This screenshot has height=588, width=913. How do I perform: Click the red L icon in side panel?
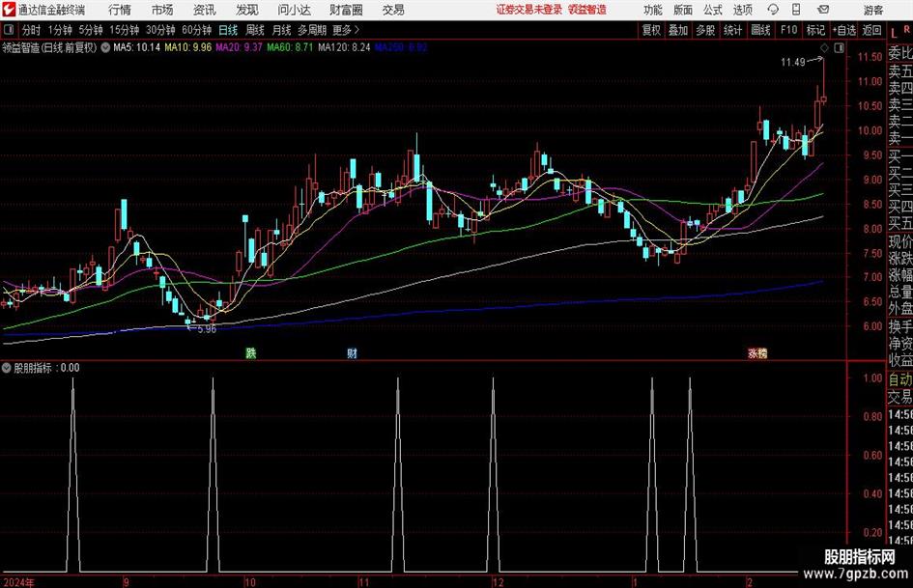[x=895, y=34]
